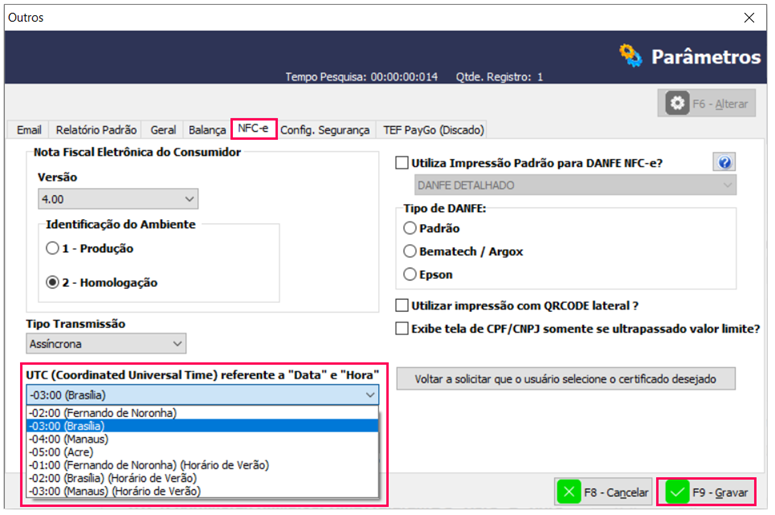Collapse the UTC timezone combo box

[x=371, y=395]
